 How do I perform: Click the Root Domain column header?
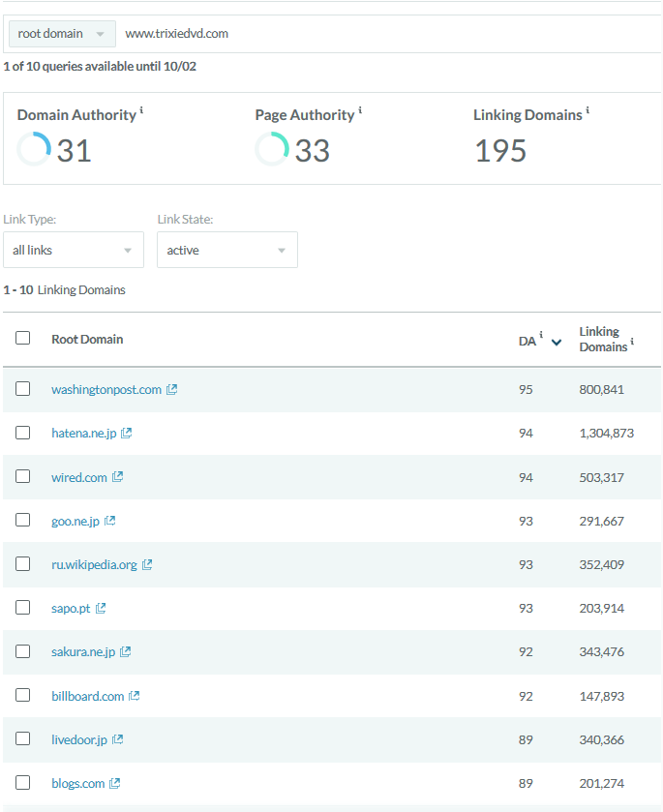(x=87, y=339)
